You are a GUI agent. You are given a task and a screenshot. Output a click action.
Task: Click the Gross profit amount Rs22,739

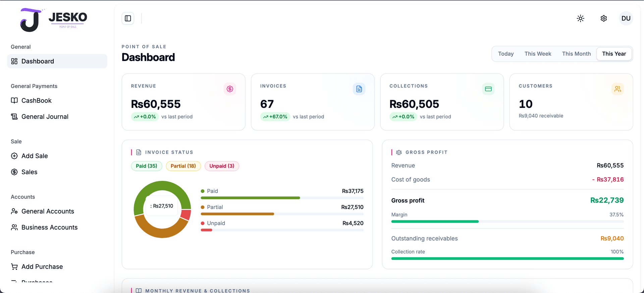point(607,200)
